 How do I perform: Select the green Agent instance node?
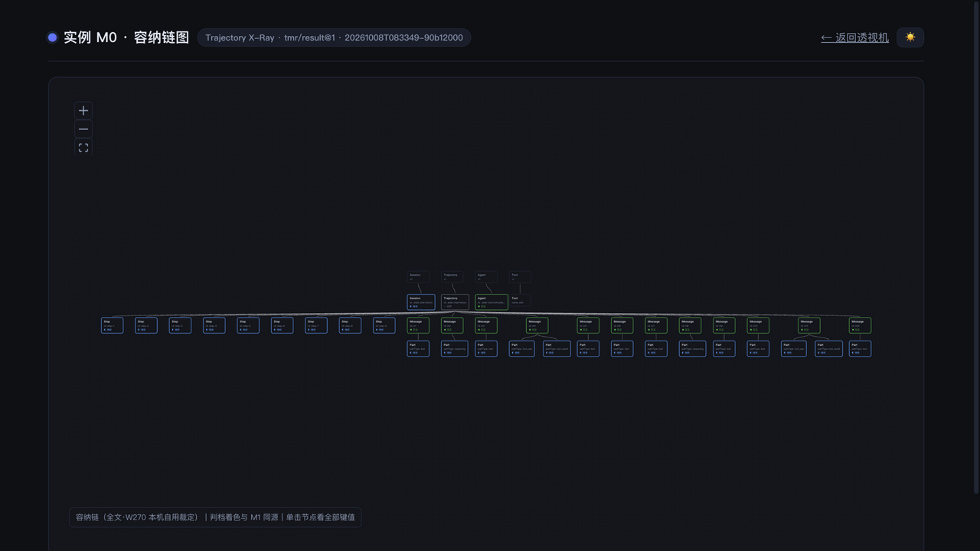point(492,302)
